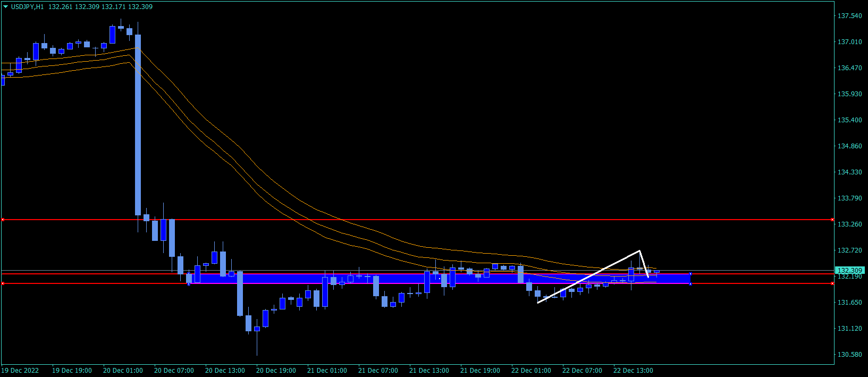Click the 21 Dec 19:00 time axis label
Viewport: 868px width, 377px height.
point(480,371)
